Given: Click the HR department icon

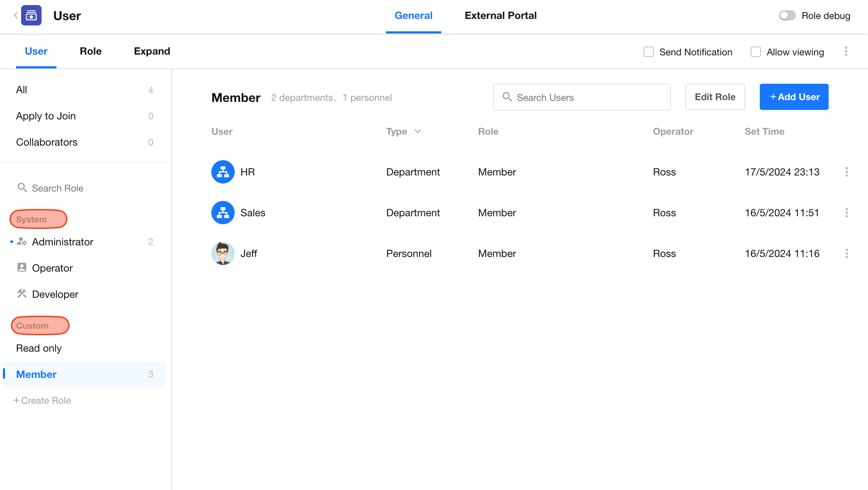Looking at the screenshot, I should pos(223,172).
